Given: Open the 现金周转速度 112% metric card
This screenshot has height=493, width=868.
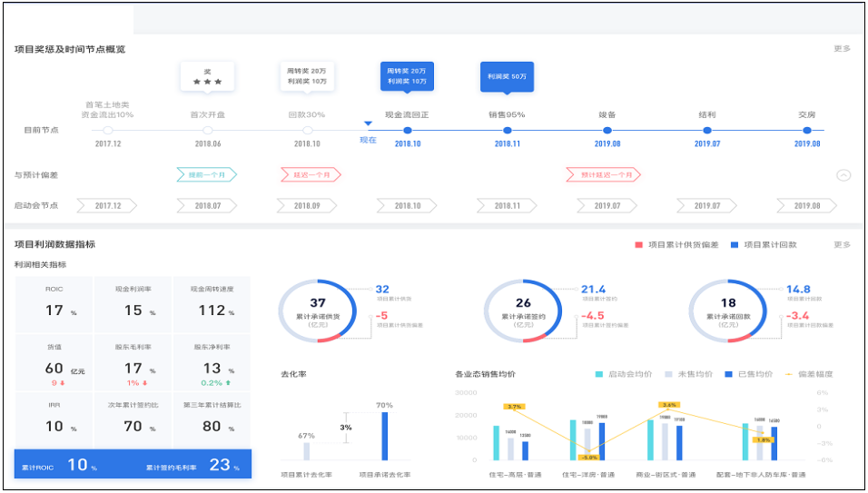Looking at the screenshot, I should [212, 305].
